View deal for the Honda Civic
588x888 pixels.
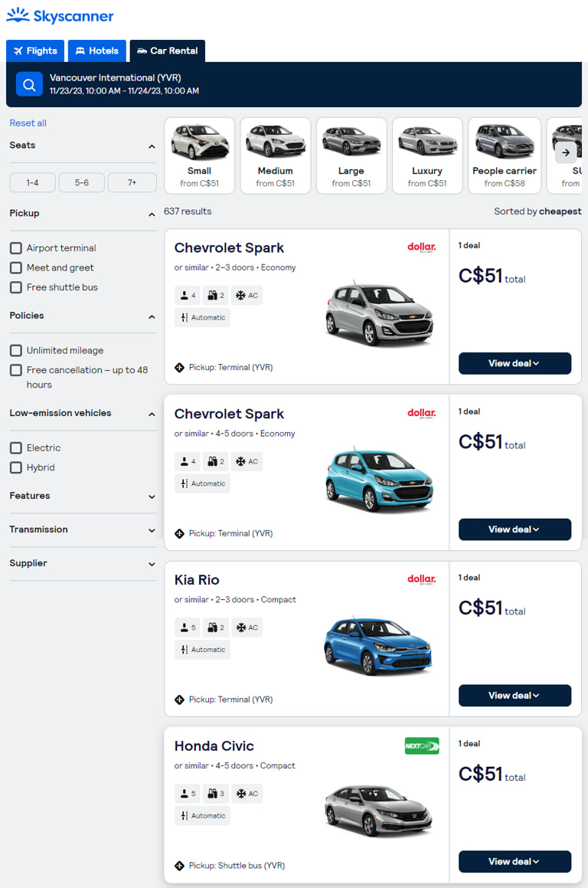[x=514, y=861]
